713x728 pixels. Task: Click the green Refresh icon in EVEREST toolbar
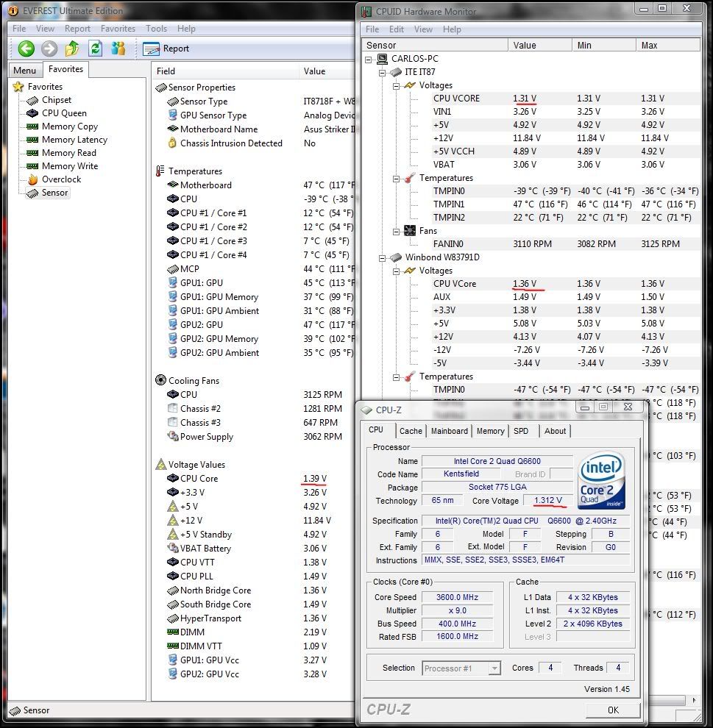pos(96,49)
